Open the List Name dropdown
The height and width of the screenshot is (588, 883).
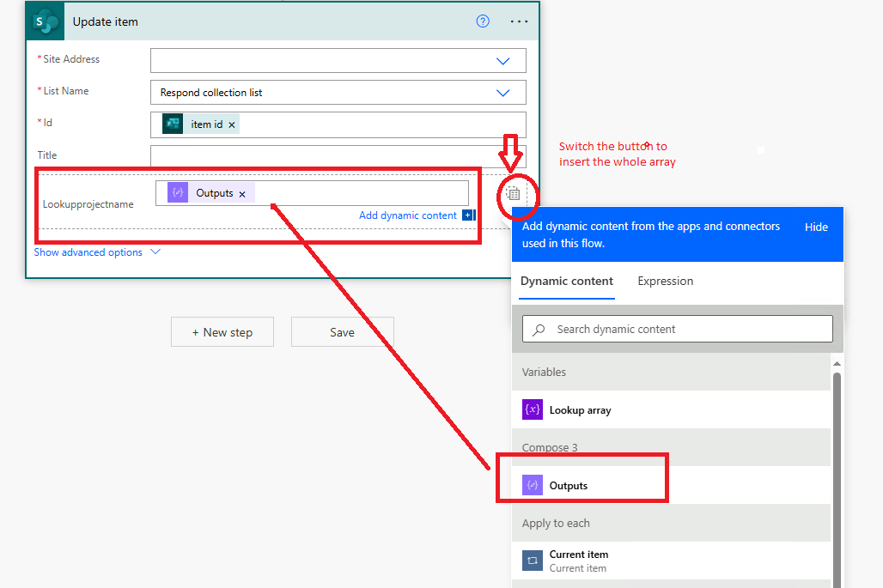click(x=502, y=92)
